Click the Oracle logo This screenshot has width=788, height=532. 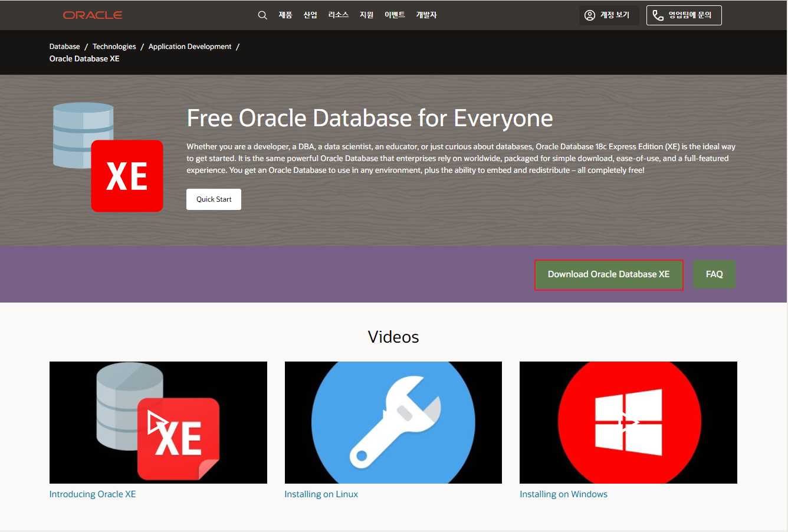tap(93, 15)
